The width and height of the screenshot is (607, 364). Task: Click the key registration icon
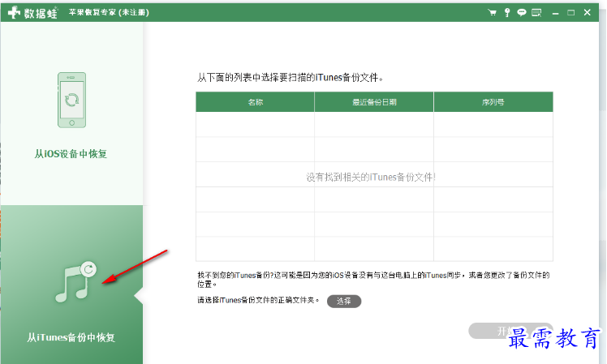pyautogui.click(x=507, y=13)
